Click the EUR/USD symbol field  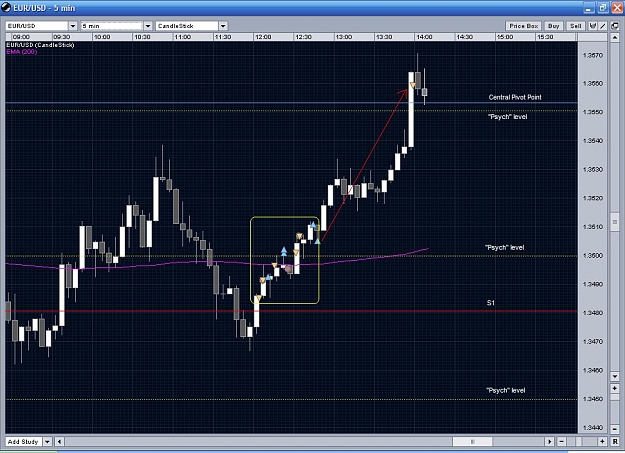point(37,26)
